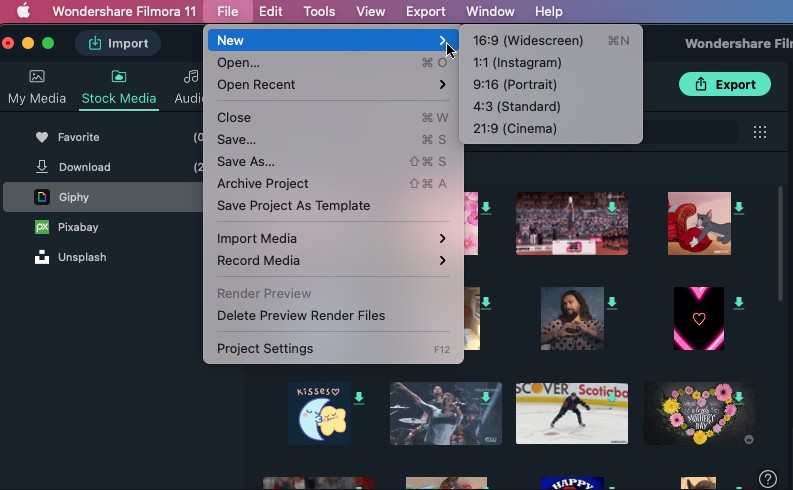Expand the Import Media submenu
This screenshot has width=793, height=490.
[x=333, y=238]
